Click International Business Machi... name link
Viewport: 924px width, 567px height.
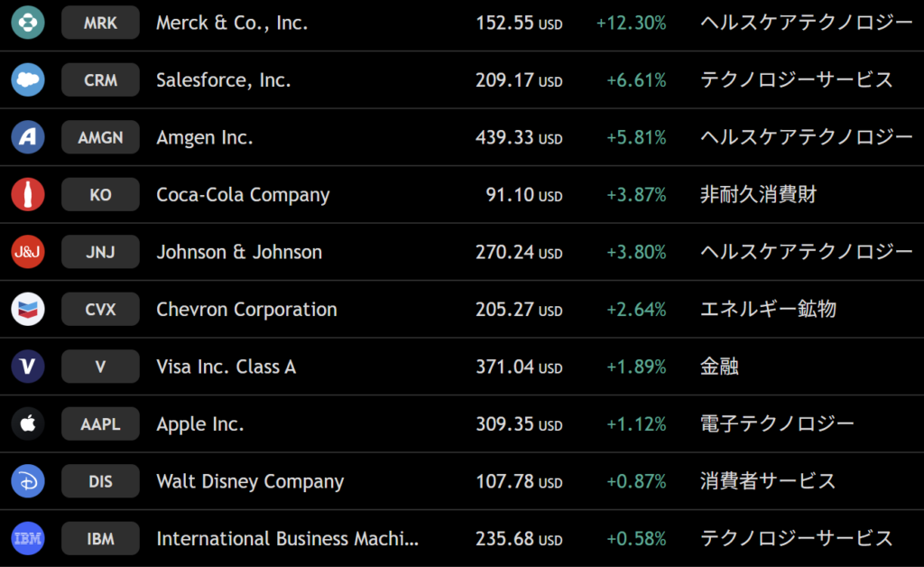288,539
